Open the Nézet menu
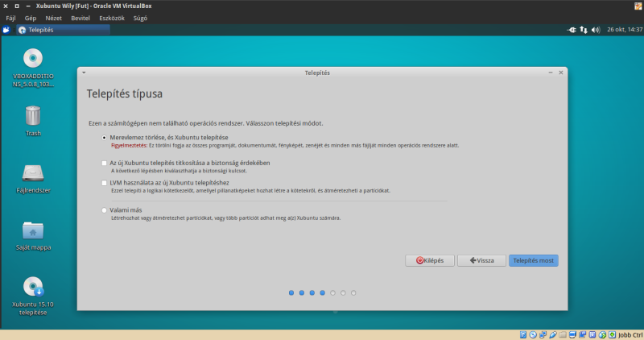Image resolution: width=644 pixels, height=340 pixels. click(53, 18)
